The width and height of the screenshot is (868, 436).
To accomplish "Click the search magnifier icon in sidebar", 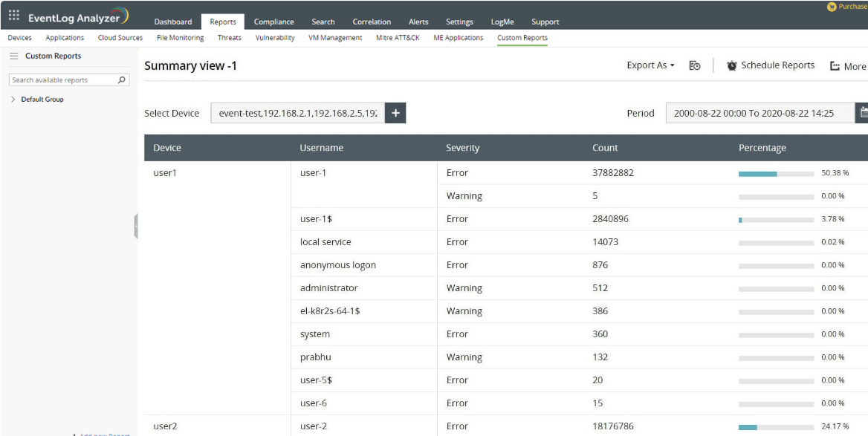I will click(x=122, y=79).
